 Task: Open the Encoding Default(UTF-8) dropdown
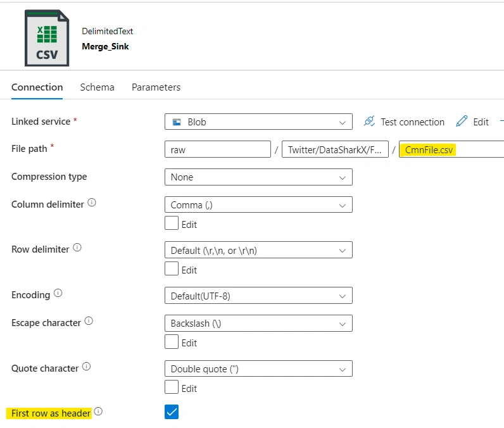[258, 295]
